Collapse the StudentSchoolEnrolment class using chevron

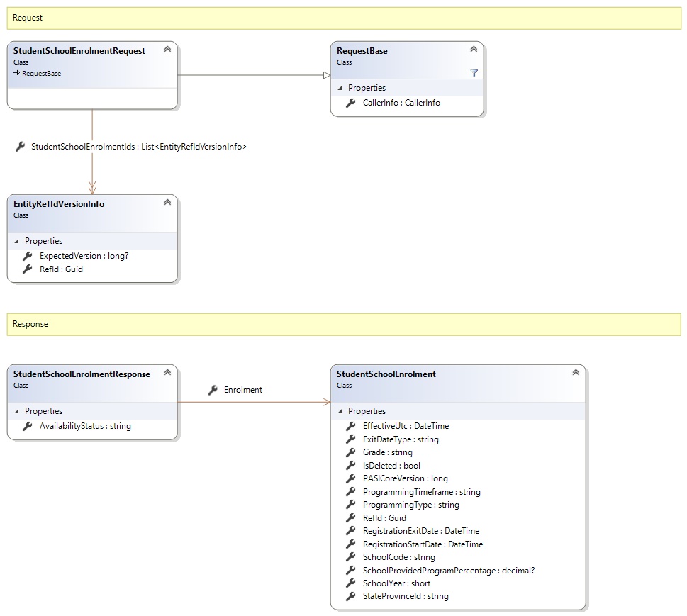coord(576,373)
